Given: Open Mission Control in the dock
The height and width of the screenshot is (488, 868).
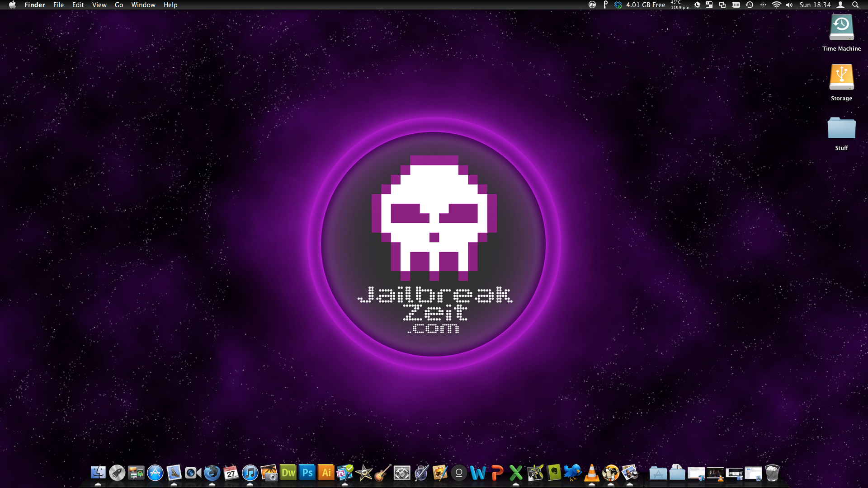Looking at the screenshot, I should (136, 473).
